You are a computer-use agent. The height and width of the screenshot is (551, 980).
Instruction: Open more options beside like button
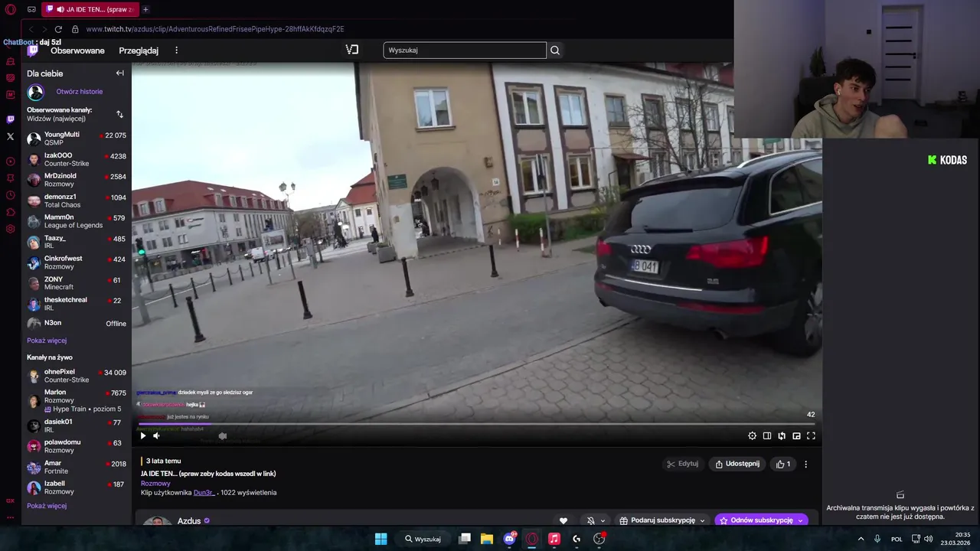coord(805,464)
